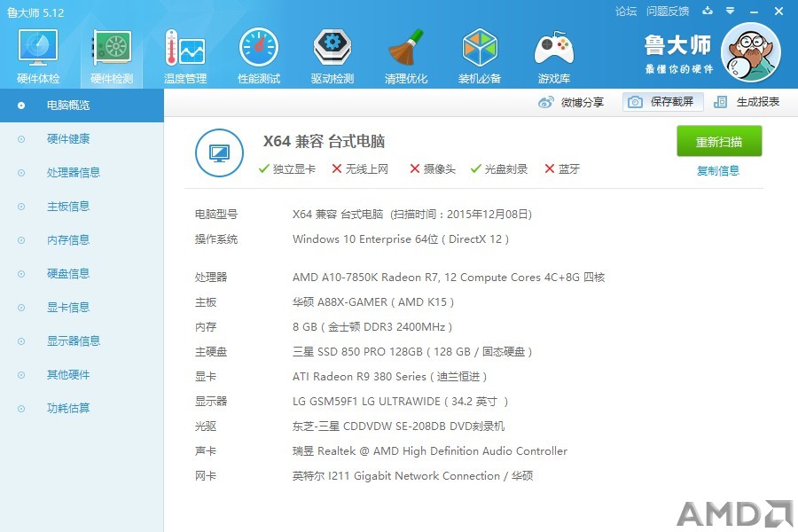Click the 三星 SSD 850 PRO disk text
The width and height of the screenshot is (798, 532).
(412, 352)
